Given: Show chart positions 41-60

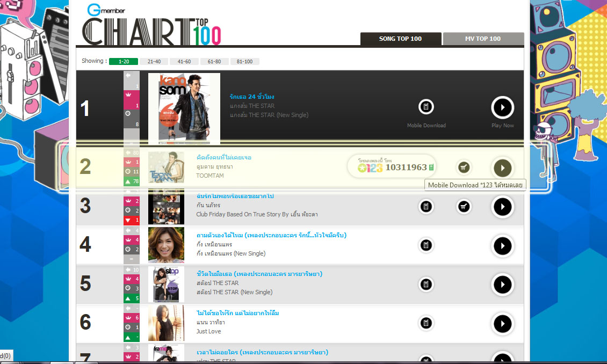Looking at the screenshot, I should click(x=184, y=62).
